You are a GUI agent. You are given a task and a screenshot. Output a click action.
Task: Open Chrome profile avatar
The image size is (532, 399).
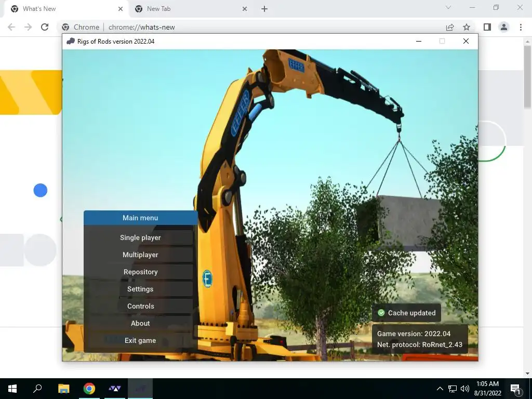pos(504,27)
